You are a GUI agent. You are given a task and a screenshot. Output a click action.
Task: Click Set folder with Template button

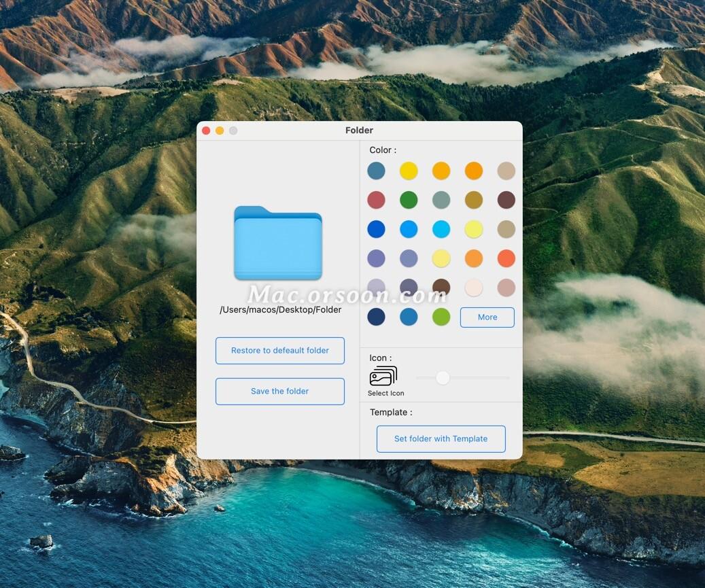(441, 439)
